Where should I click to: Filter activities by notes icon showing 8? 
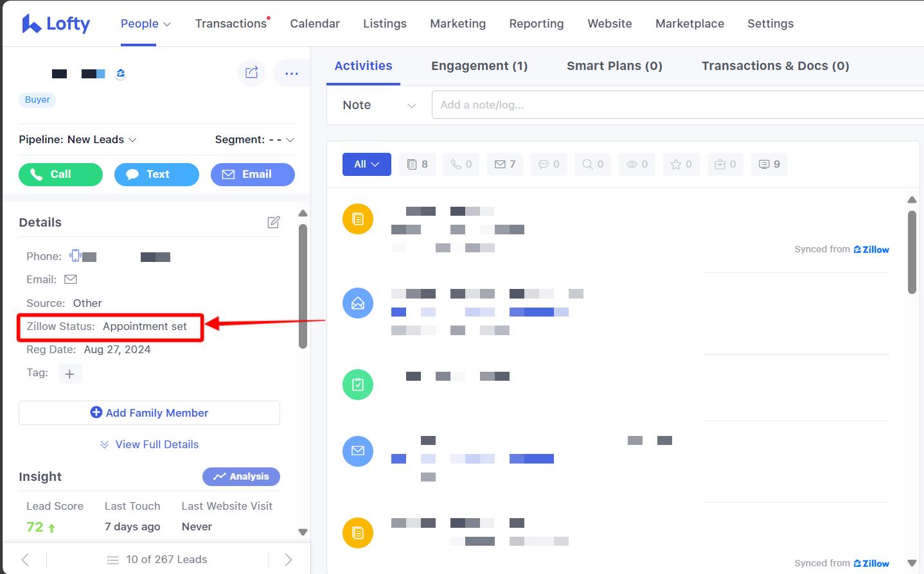point(417,164)
